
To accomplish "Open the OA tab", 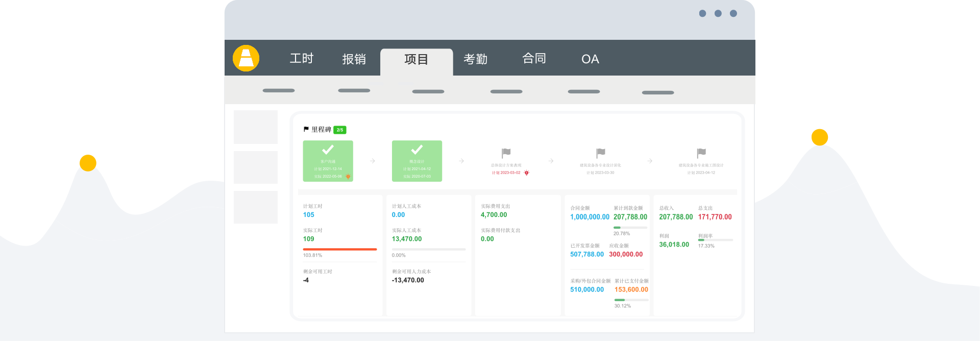I will click(x=591, y=59).
